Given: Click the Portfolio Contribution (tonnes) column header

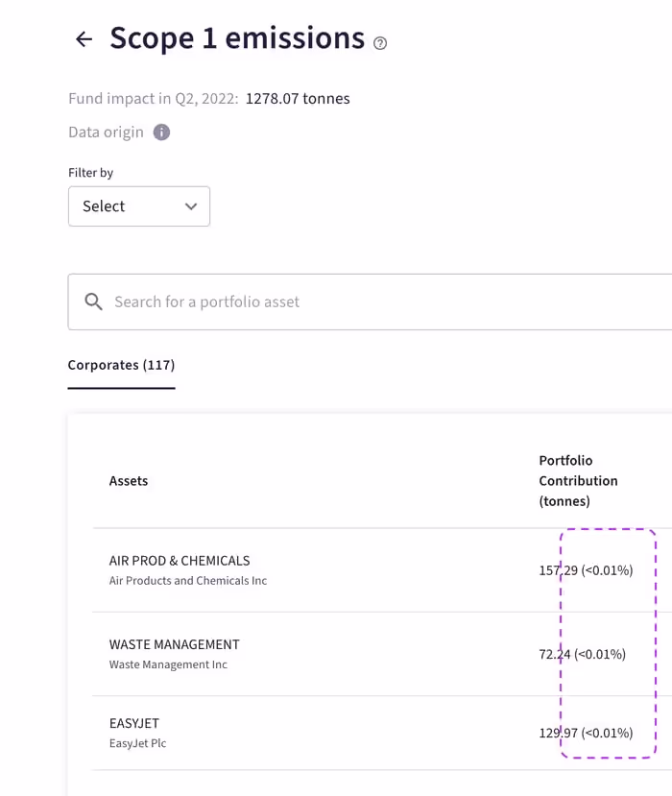Looking at the screenshot, I should [578, 481].
